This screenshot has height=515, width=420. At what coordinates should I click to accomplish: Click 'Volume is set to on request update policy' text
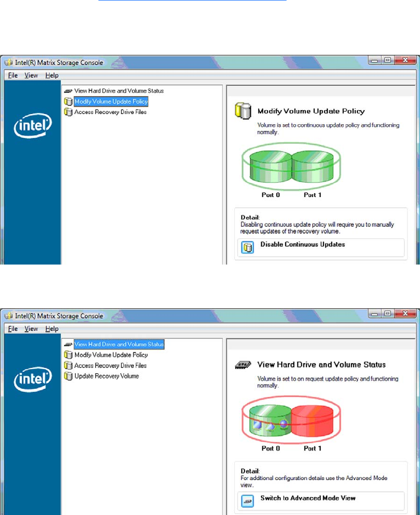click(328, 382)
